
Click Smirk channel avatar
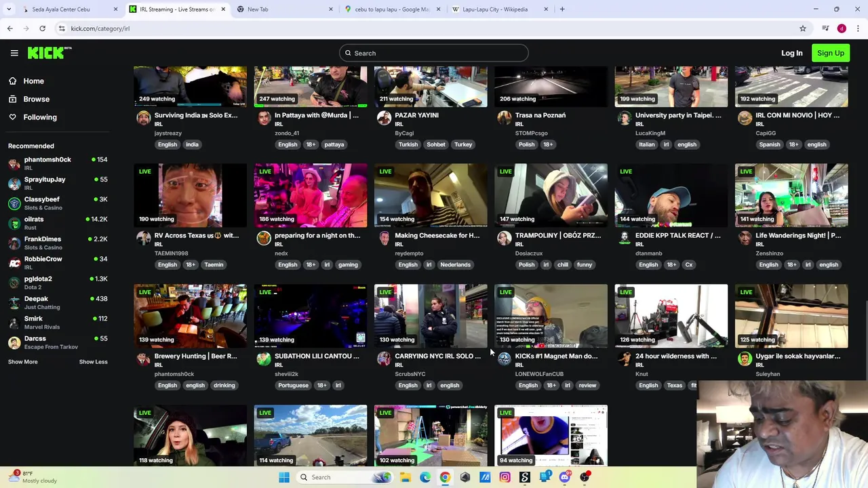pos(14,323)
